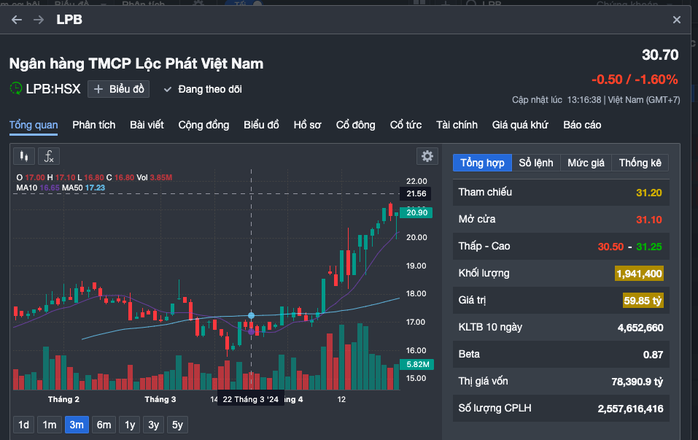The width and height of the screenshot is (698, 440).
Task: Click the Giá trị value 59.85 tỷ
Action: coord(643,301)
